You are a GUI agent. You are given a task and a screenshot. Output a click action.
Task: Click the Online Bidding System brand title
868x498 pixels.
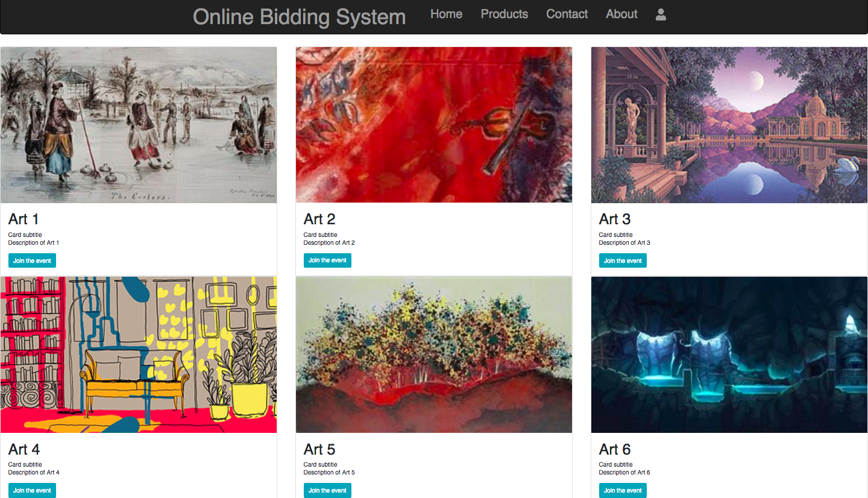(x=299, y=17)
